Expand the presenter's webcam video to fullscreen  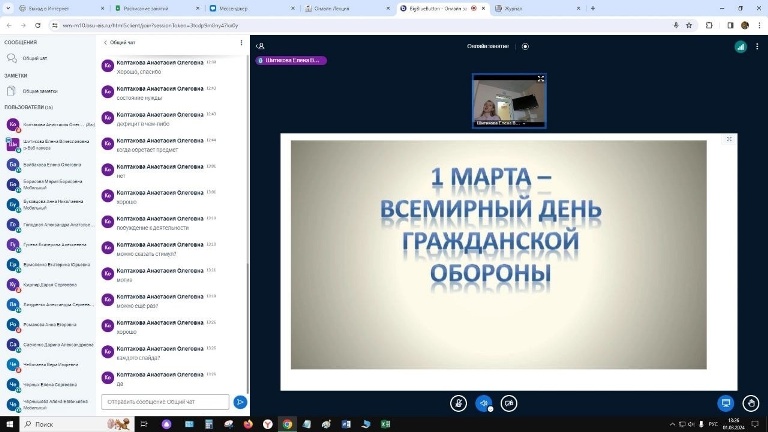click(541, 78)
